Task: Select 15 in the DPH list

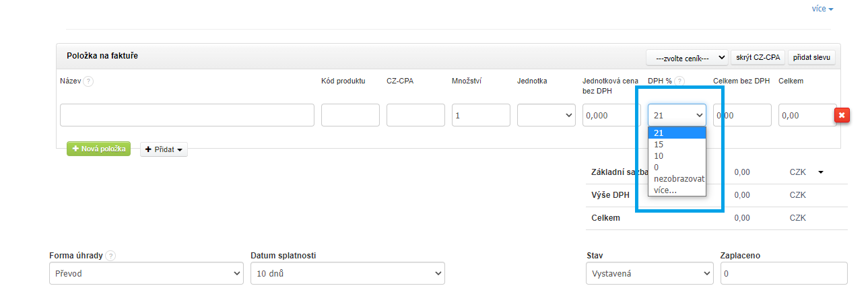Action: click(659, 144)
